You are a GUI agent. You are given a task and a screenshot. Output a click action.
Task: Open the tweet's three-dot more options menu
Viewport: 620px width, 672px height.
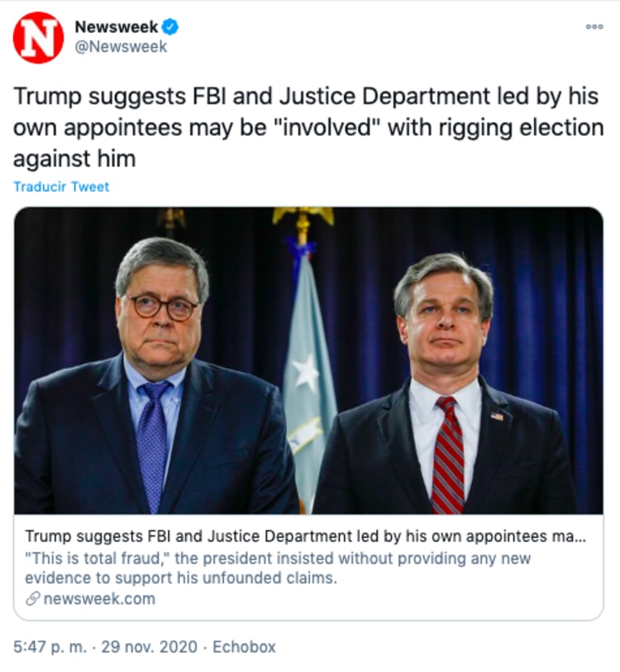pos(594,26)
